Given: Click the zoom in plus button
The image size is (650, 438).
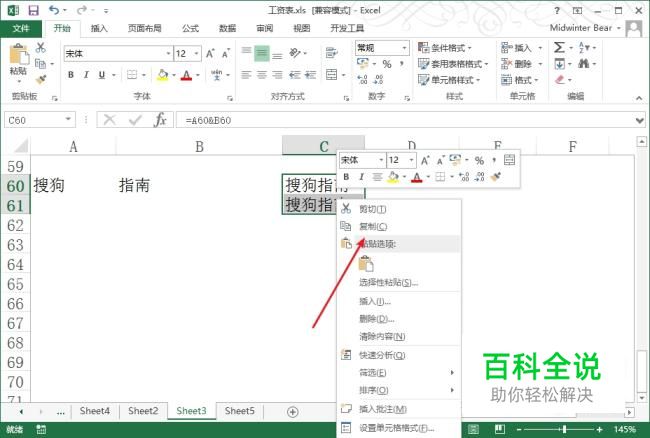Looking at the screenshot, I should (599, 429).
